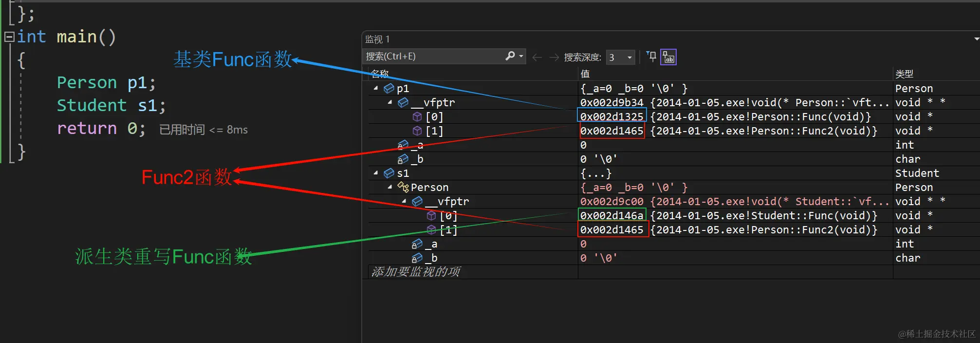
Task: Open the 监视 1 window options dropdown
Action: (976, 39)
